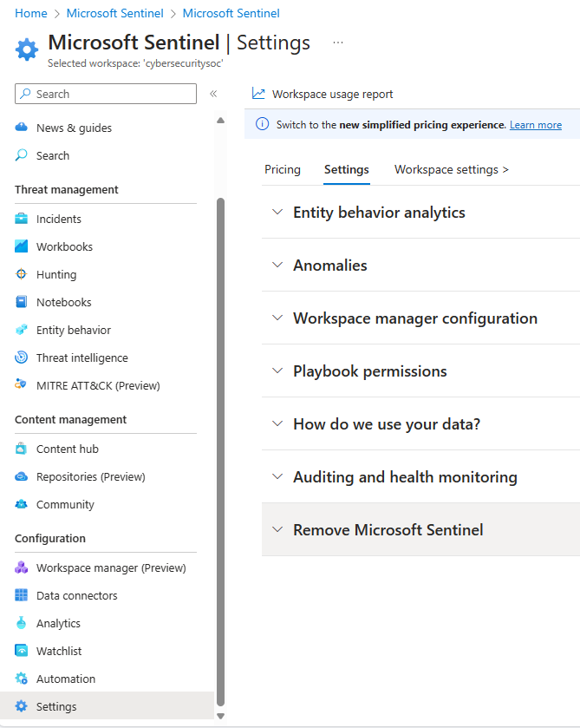
Task: Expand the Entity behavior analytics section
Action: [x=379, y=213]
